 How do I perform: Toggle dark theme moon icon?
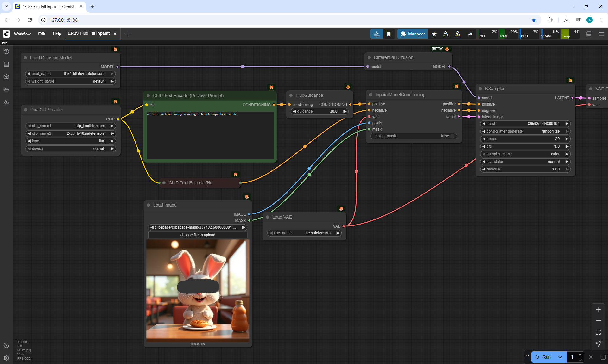(6, 345)
